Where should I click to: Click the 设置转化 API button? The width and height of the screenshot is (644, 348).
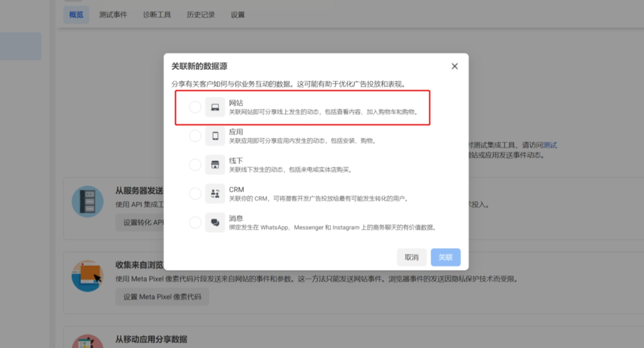pyautogui.click(x=140, y=222)
